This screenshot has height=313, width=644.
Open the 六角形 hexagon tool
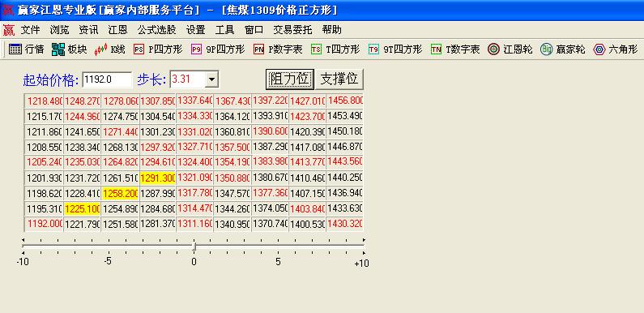(x=616, y=49)
